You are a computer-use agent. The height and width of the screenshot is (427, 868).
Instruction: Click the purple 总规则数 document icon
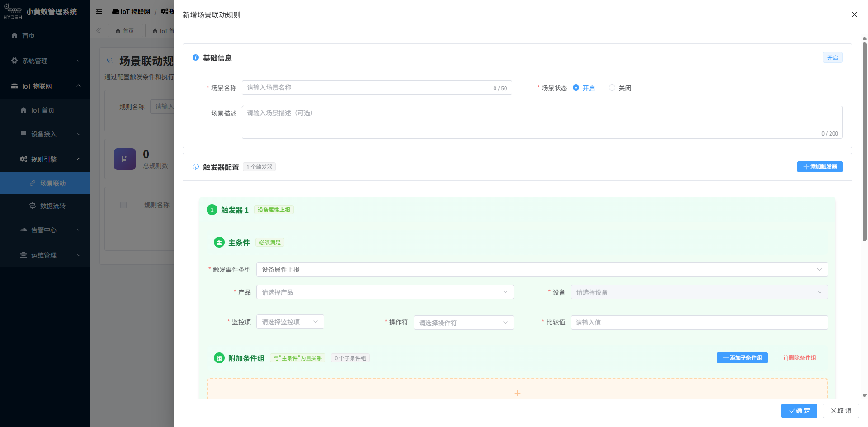[x=125, y=159]
